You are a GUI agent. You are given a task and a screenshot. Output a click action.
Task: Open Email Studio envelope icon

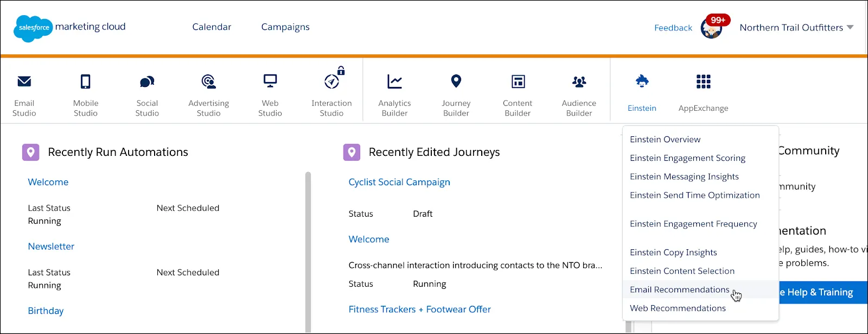click(24, 81)
